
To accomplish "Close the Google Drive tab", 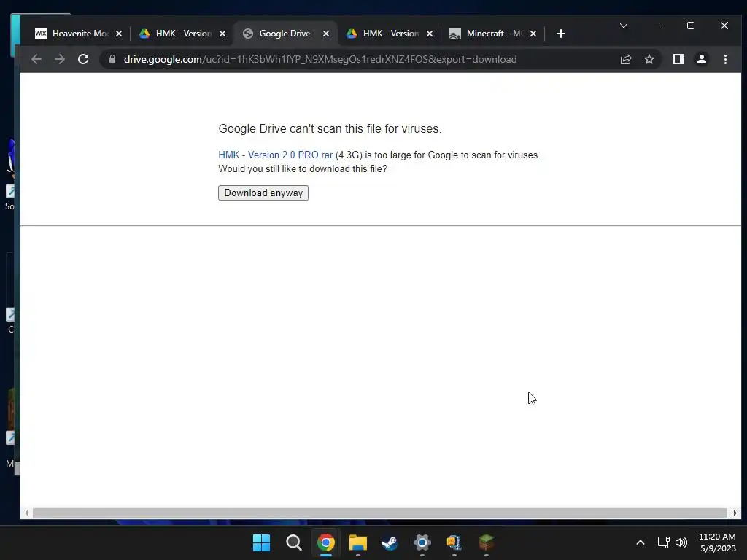I will coord(326,34).
